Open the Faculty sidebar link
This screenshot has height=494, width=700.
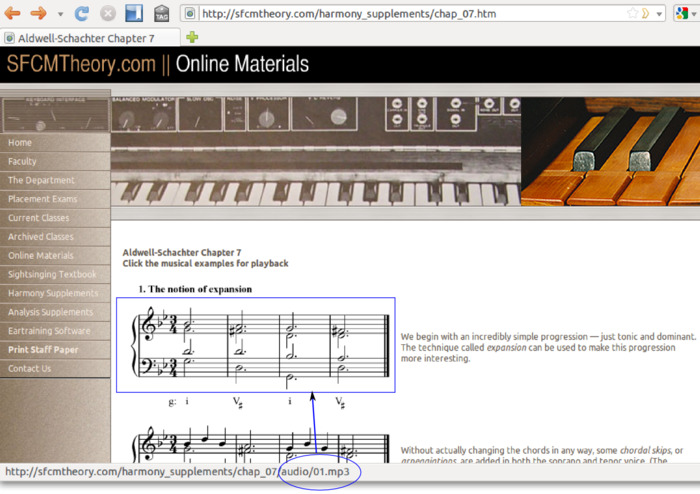(x=55, y=161)
